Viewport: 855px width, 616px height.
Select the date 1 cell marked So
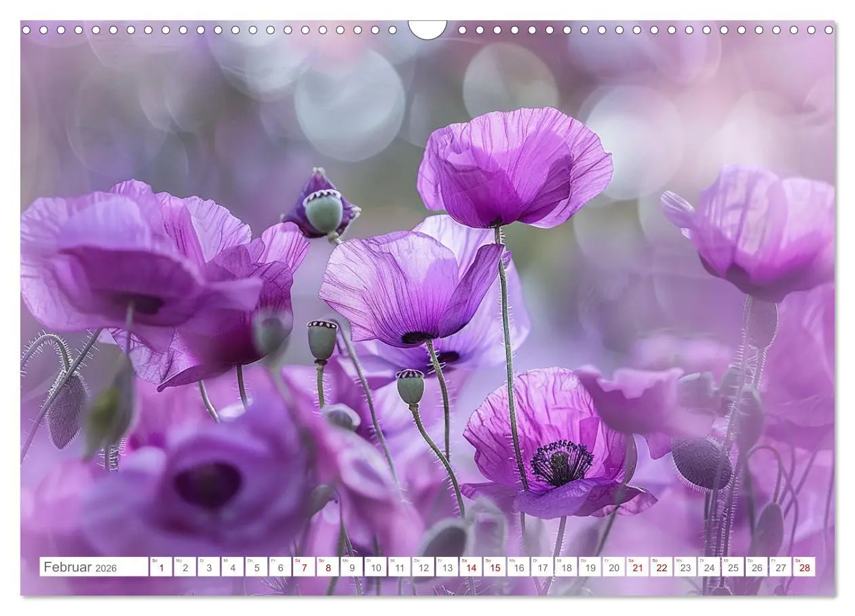[x=161, y=569]
